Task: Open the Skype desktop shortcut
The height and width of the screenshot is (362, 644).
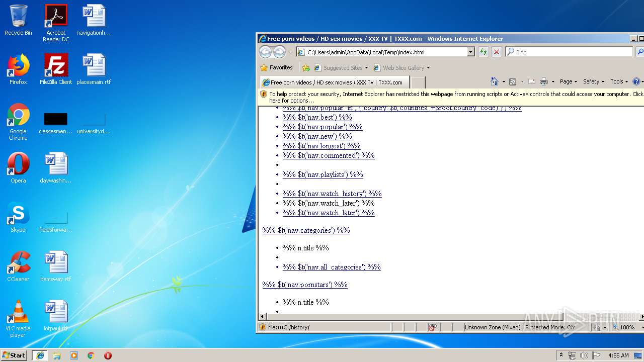Action: point(18,217)
